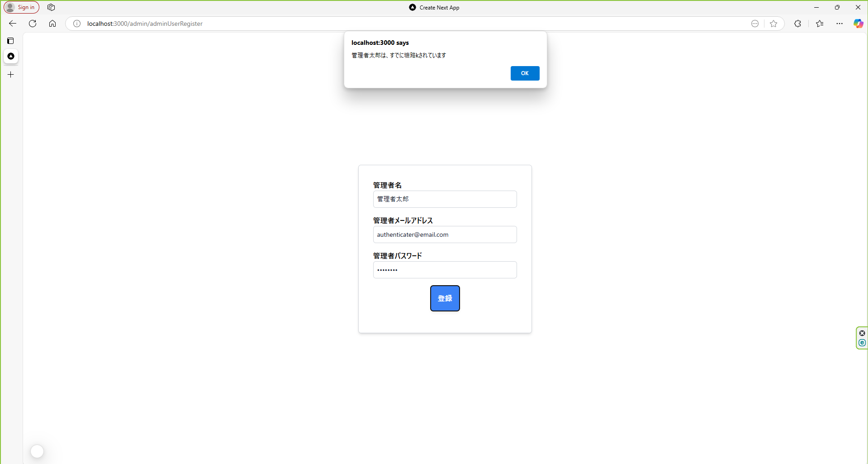Open a new tab with the sidebar plus
The height and width of the screenshot is (464, 868).
[x=10, y=74]
